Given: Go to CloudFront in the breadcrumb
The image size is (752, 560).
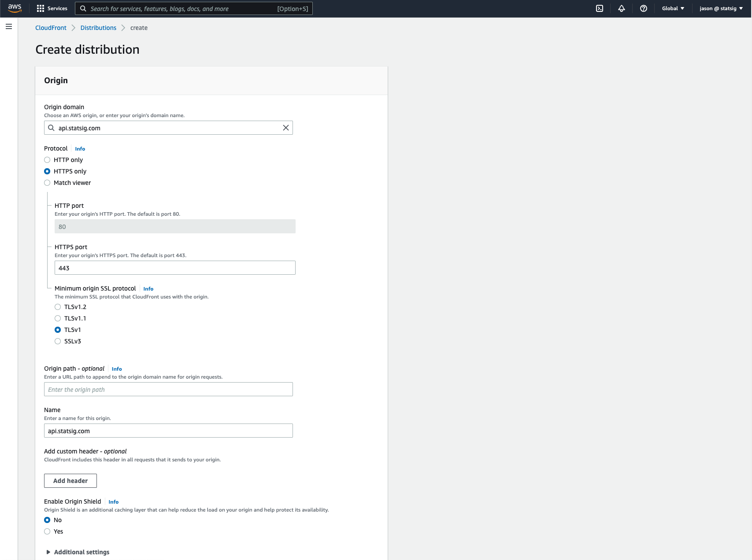Looking at the screenshot, I should point(50,27).
